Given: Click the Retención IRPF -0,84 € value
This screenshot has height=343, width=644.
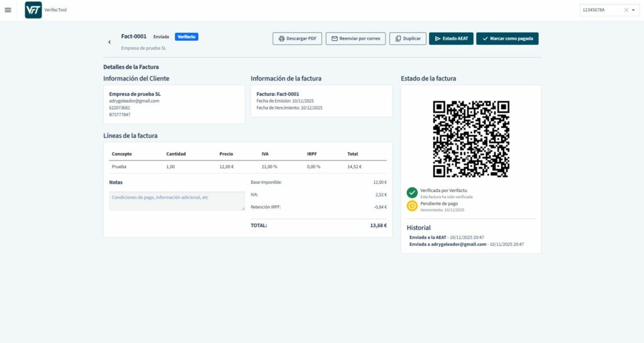Looking at the screenshot, I should point(380,207).
